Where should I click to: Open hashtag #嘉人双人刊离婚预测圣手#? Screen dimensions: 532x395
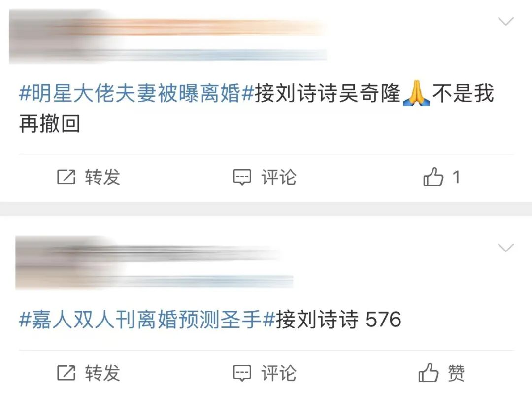[147, 320]
